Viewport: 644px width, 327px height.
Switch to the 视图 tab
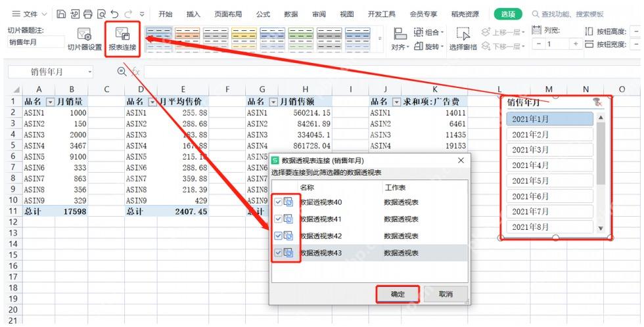tap(347, 14)
